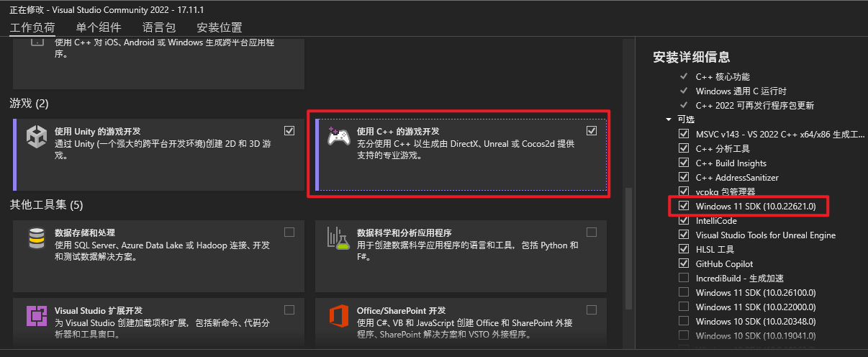The height and width of the screenshot is (357, 868).
Task: Enable Windows 11 SDK (10.0.26100.0) checkbox
Action: pyautogui.click(x=684, y=293)
